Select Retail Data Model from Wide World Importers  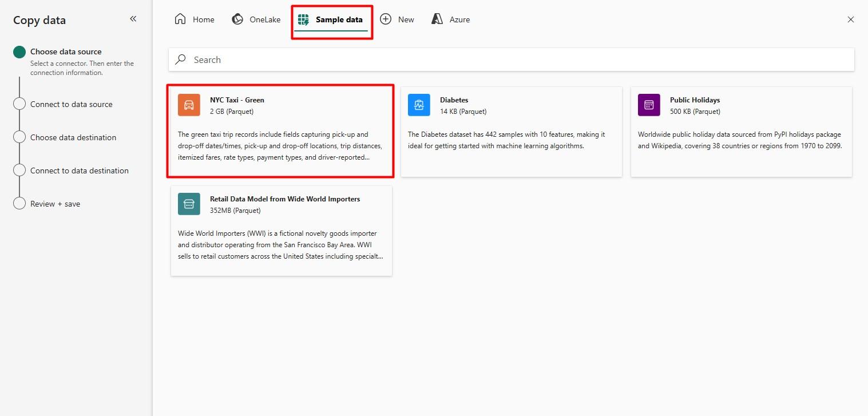282,231
